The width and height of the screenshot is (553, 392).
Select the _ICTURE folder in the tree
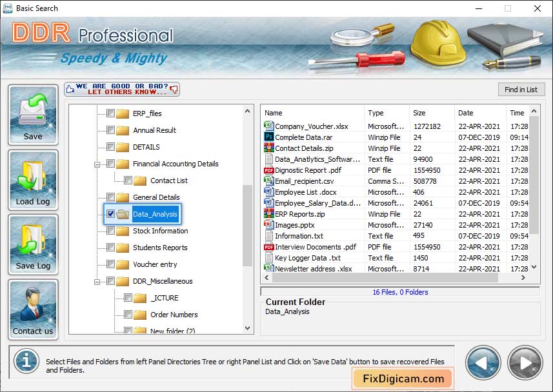coord(165,298)
